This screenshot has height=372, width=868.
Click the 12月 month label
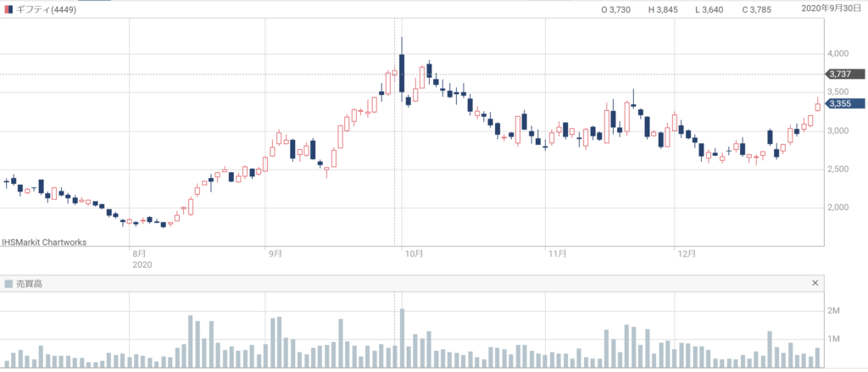[687, 253]
